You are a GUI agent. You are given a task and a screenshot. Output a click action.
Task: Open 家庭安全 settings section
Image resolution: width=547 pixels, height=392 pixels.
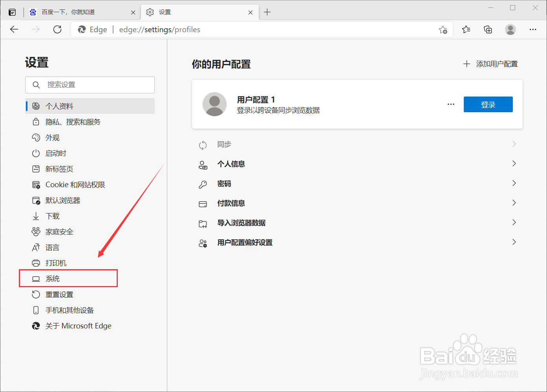(90, 232)
